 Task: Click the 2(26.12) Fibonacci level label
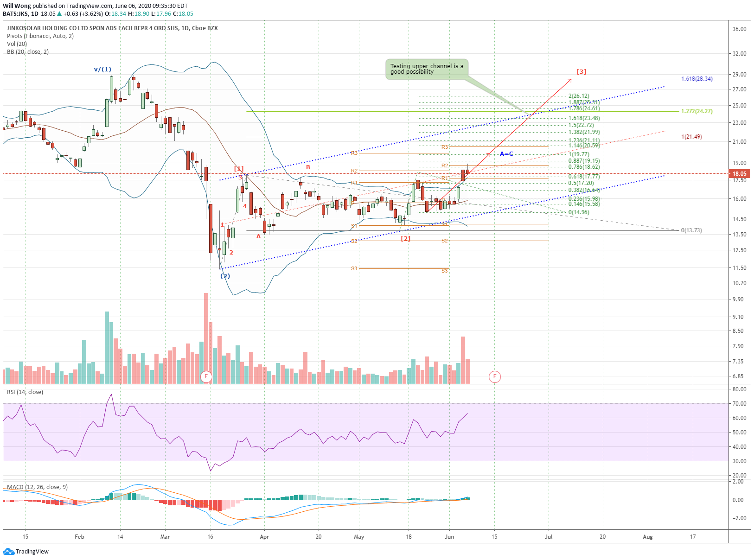click(x=579, y=96)
